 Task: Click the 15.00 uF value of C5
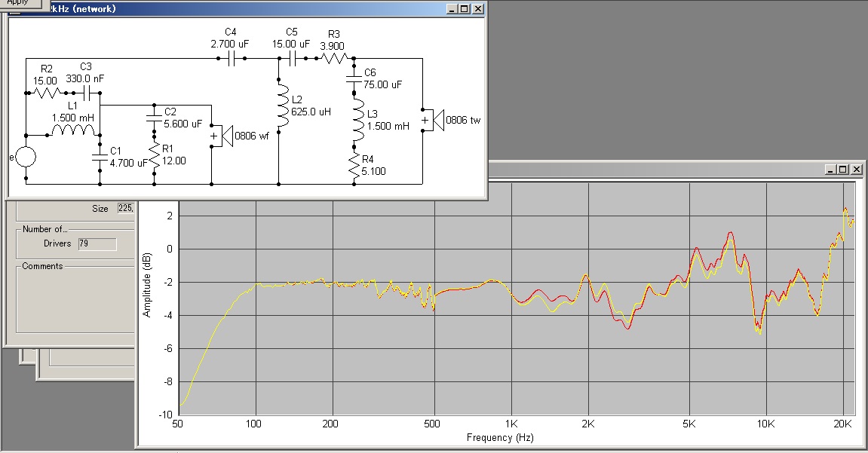(290, 44)
